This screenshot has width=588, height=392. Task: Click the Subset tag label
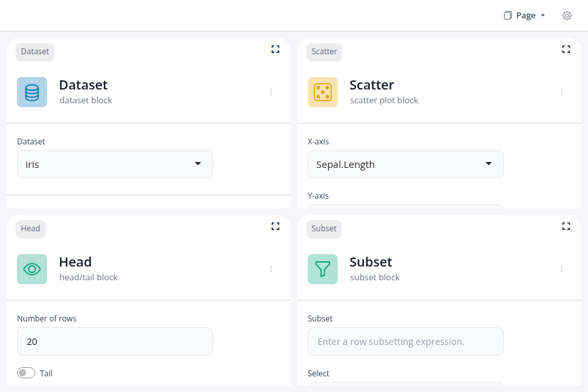pos(324,229)
